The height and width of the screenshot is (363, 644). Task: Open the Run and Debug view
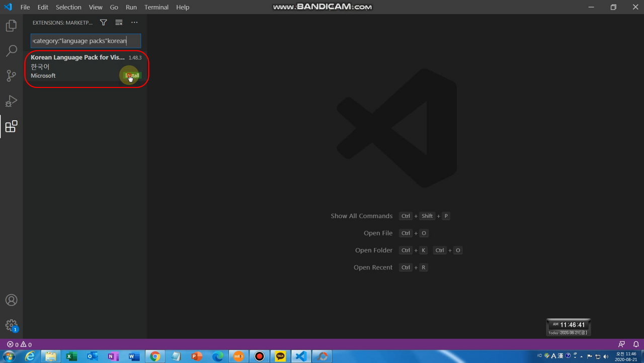tap(11, 101)
